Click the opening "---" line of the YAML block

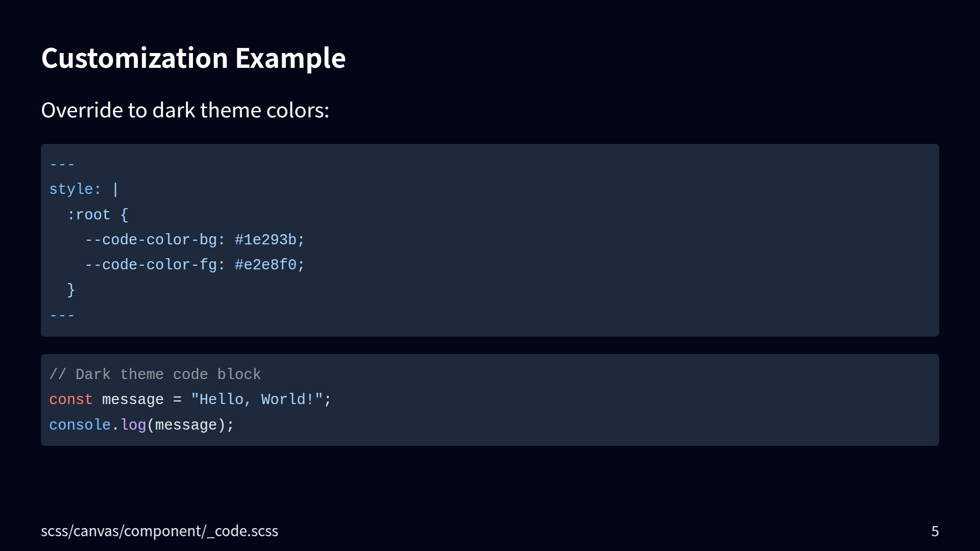(62, 164)
